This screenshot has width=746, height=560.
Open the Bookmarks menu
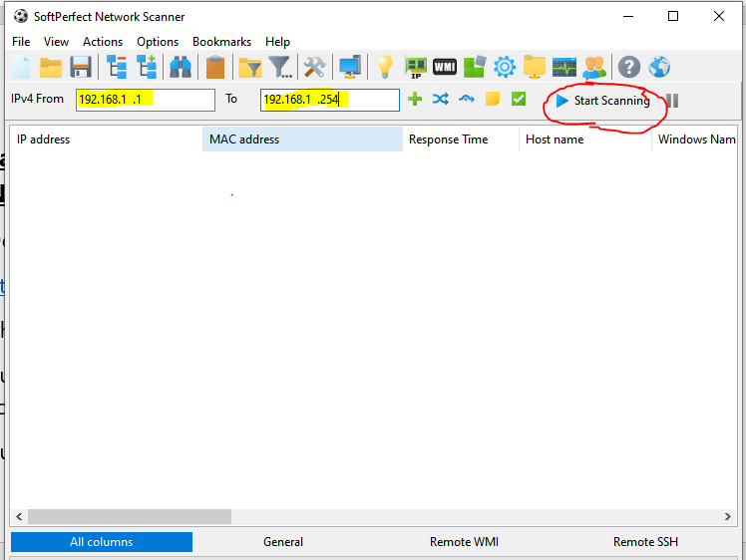click(x=221, y=42)
